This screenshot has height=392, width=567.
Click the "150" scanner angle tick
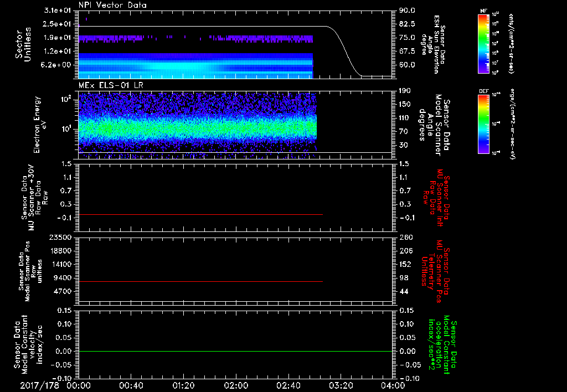coord(405,105)
